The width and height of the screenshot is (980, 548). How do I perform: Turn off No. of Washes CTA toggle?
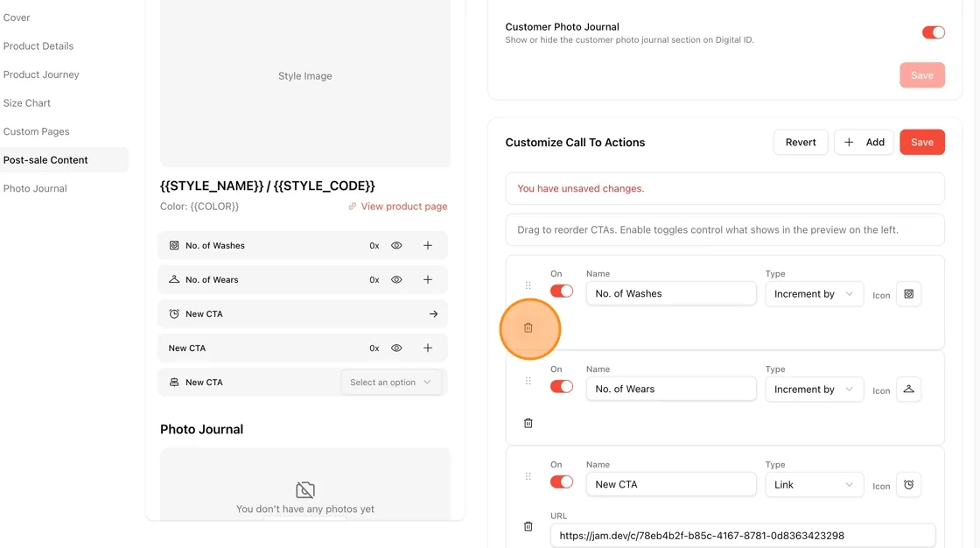coord(561,291)
